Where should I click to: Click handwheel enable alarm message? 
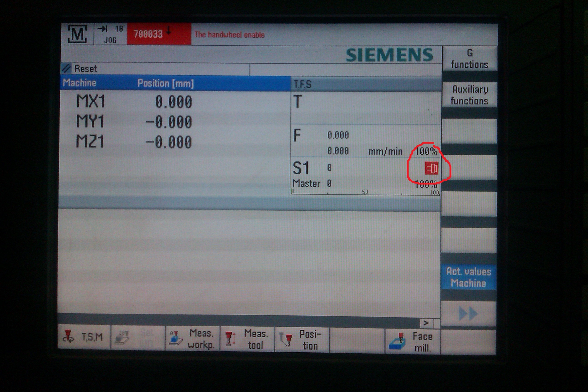[x=229, y=35]
